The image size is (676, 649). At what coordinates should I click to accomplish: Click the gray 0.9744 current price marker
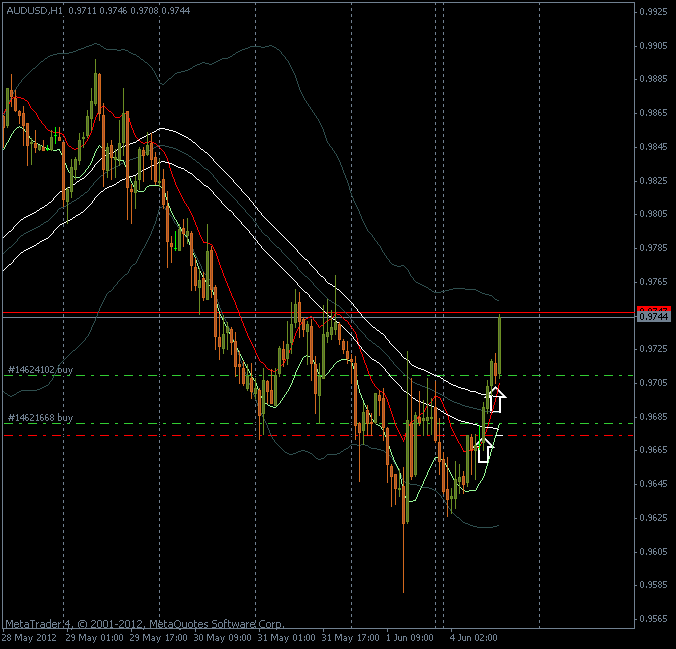[x=654, y=317]
